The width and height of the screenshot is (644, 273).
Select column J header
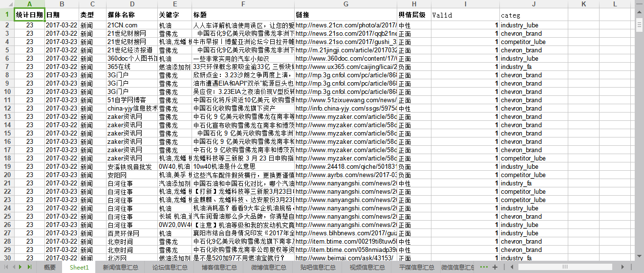[x=534, y=4]
